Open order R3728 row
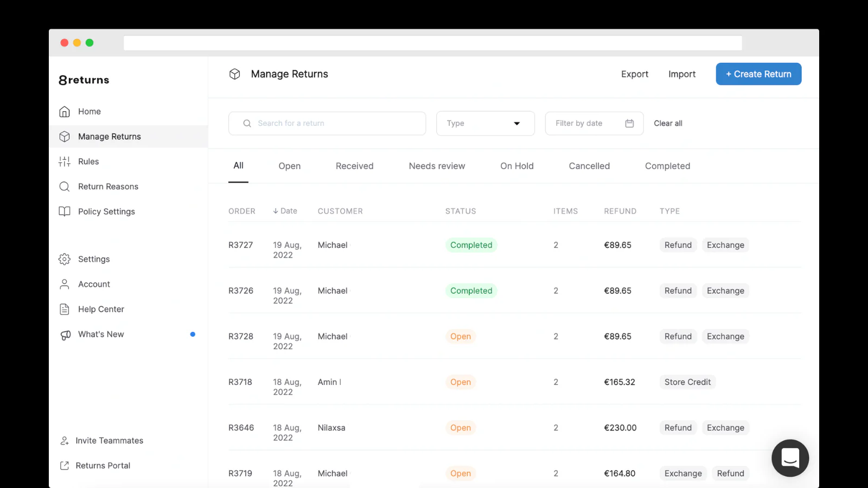Image resolution: width=868 pixels, height=488 pixels. 514,336
